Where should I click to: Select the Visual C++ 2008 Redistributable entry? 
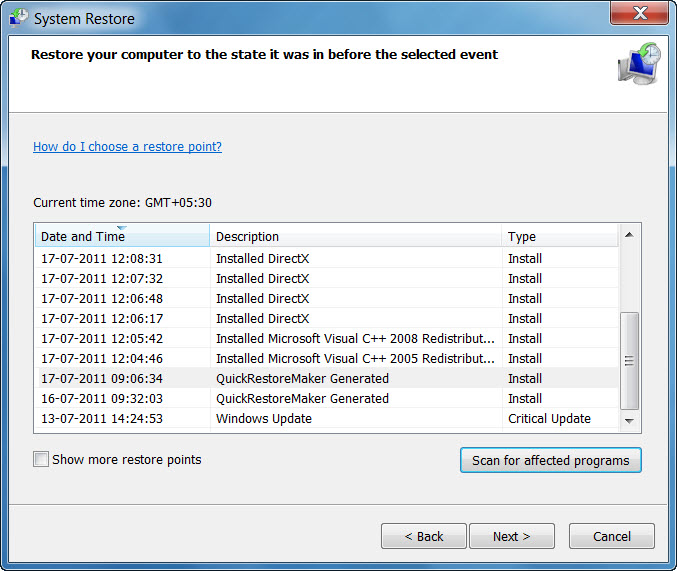click(355, 339)
